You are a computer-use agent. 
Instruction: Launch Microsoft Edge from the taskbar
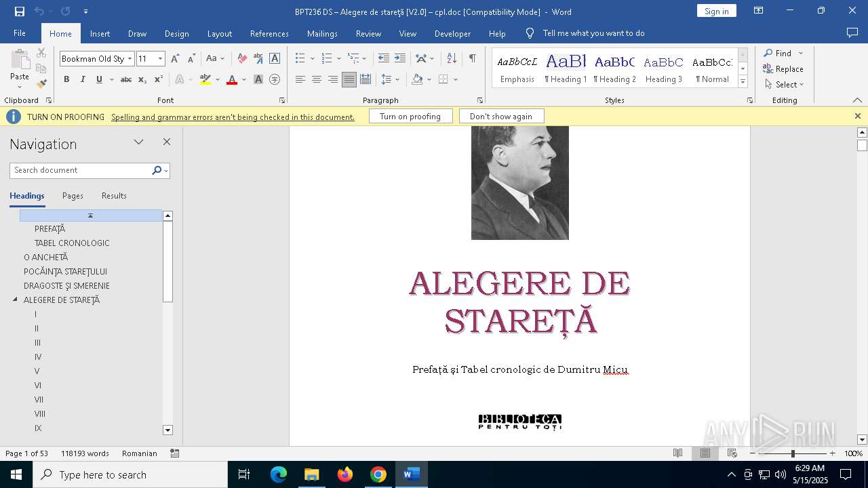(279, 474)
